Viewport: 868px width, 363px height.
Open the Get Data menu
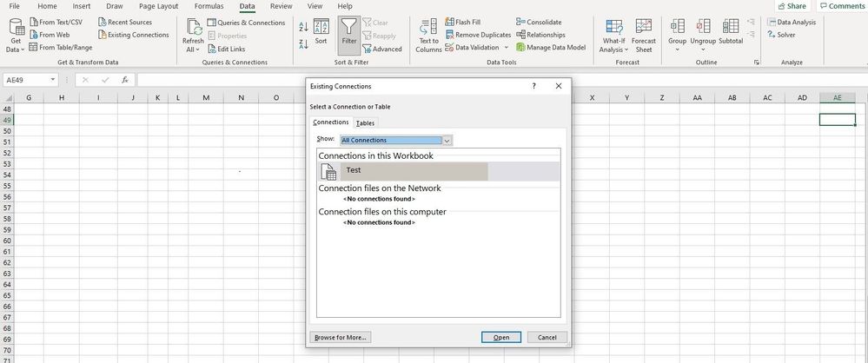pos(16,36)
